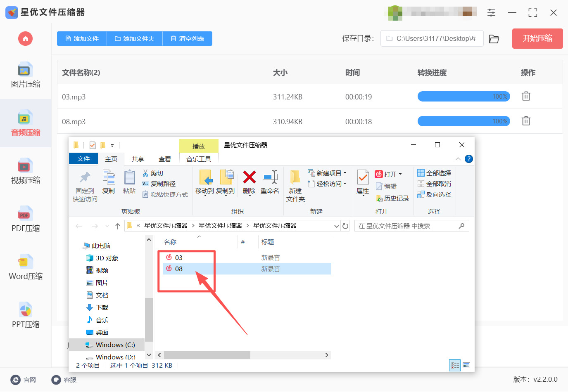Click the 播放 contextual tab header
568x392 pixels.
click(x=199, y=146)
